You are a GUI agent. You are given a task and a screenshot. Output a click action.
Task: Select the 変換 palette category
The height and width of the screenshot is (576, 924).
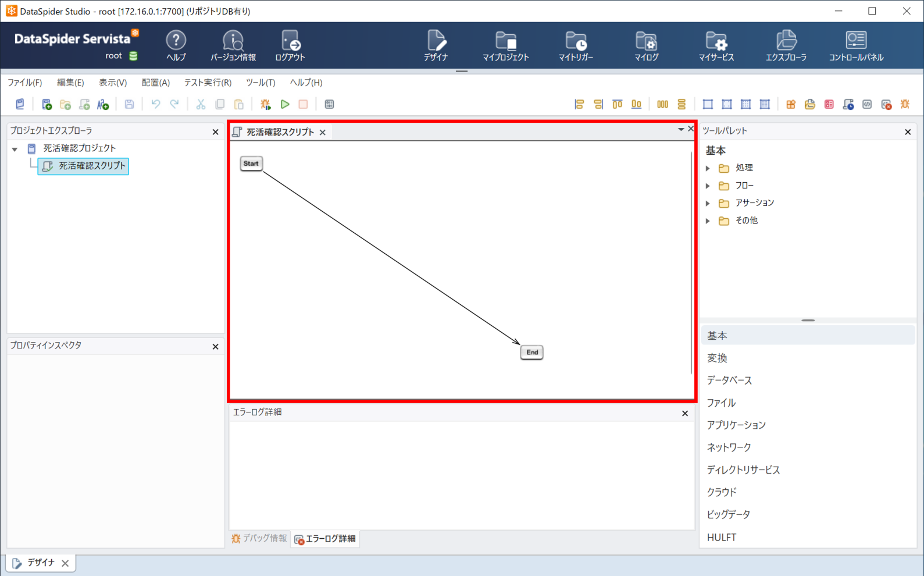coord(808,358)
